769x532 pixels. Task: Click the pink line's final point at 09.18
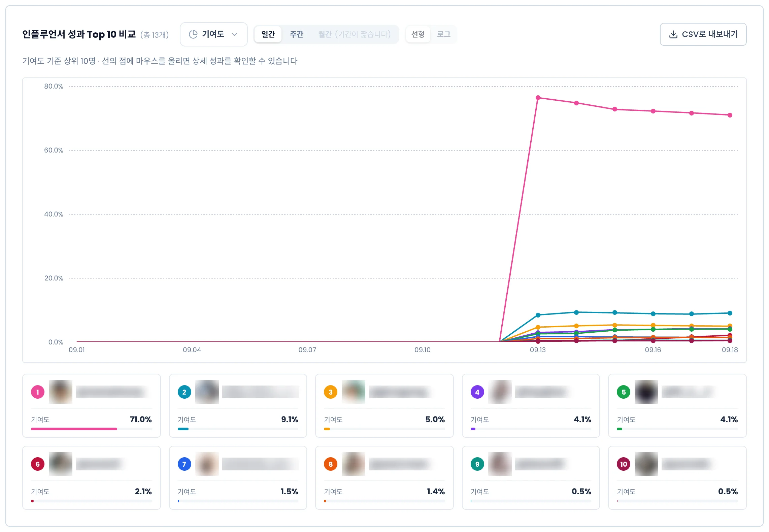(x=730, y=115)
